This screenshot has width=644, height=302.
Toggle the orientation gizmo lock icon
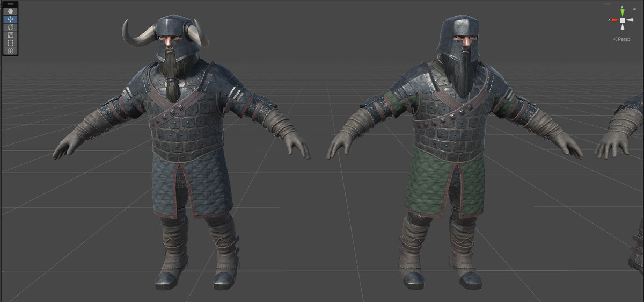tap(634, 9)
